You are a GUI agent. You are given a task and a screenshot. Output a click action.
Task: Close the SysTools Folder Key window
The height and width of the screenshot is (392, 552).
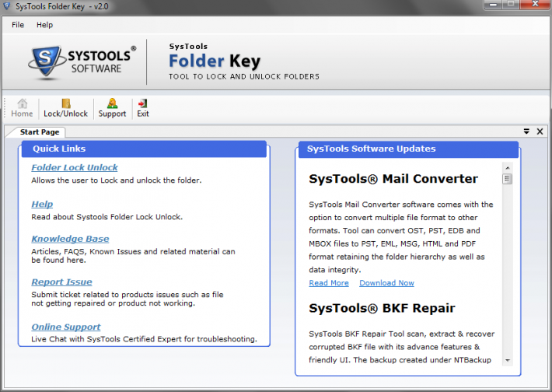tap(535, 5)
